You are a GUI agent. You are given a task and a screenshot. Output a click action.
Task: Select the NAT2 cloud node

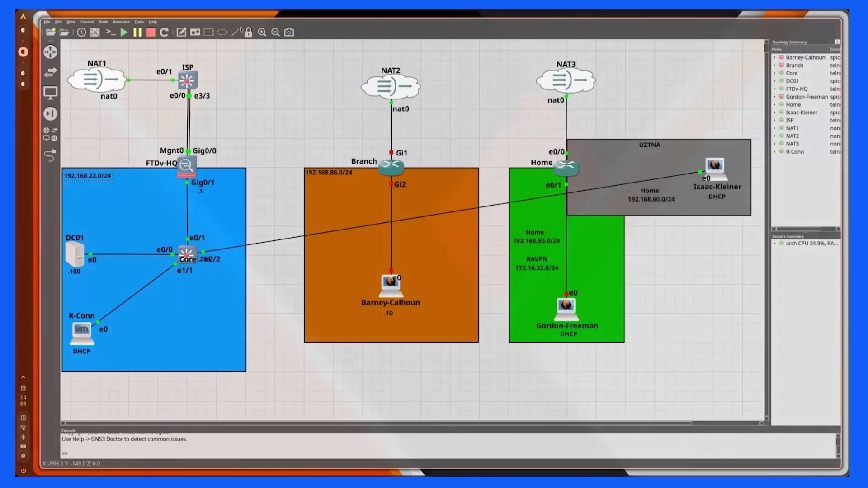point(391,86)
